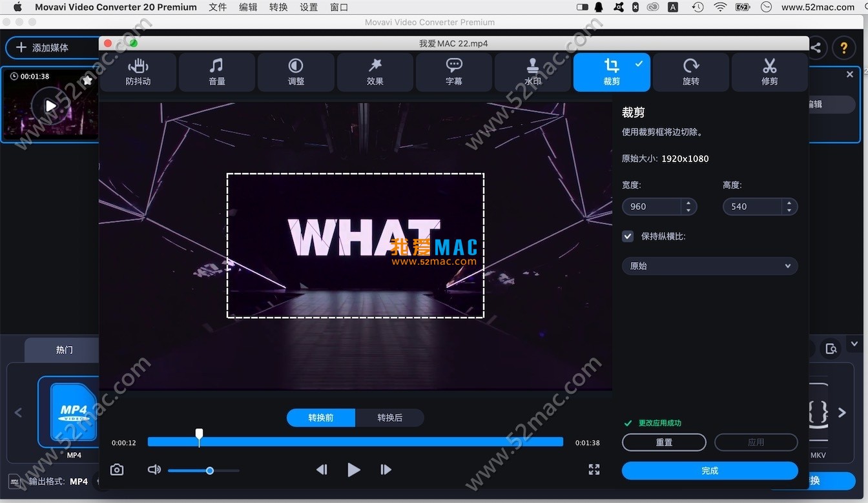This screenshot has height=503, width=868.
Task: Increase the 宽度 width stepper
Action: click(688, 203)
